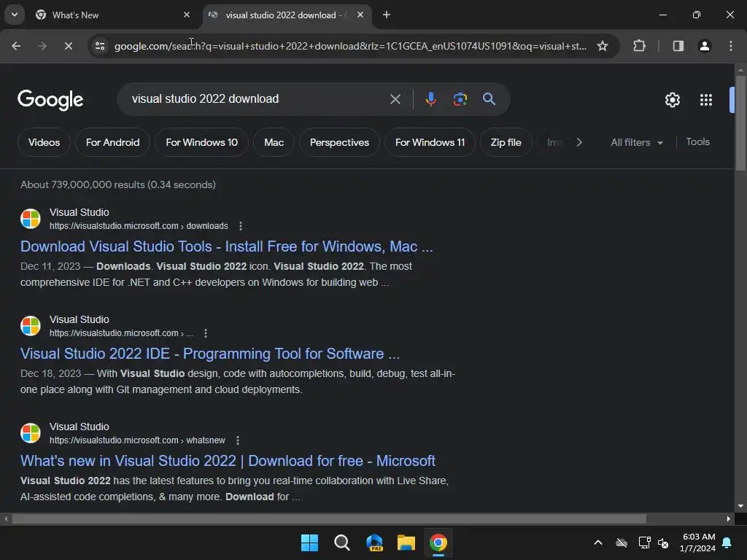The image size is (747, 560).
Task: Click the scroll down arrow
Action: pyautogui.click(x=740, y=506)
